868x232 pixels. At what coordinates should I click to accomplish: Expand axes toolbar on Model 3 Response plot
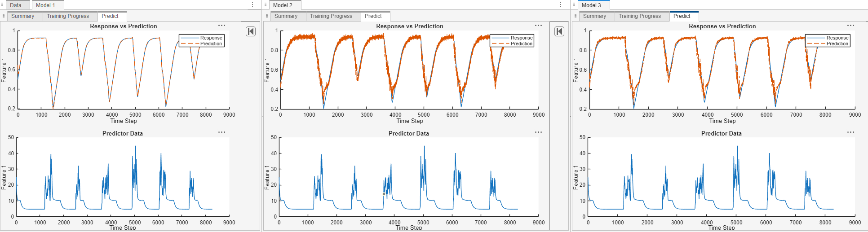[x=850, y=26]
